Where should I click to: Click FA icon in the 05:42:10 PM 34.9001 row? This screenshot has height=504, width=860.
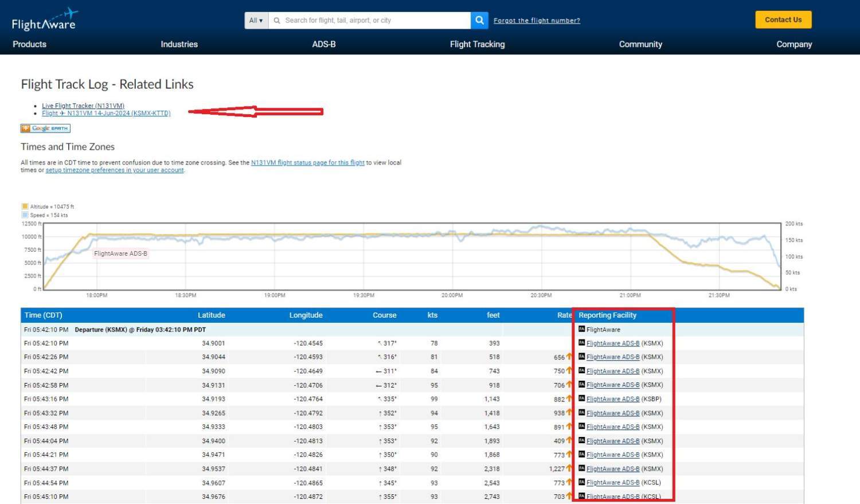[x=581, y=343]
